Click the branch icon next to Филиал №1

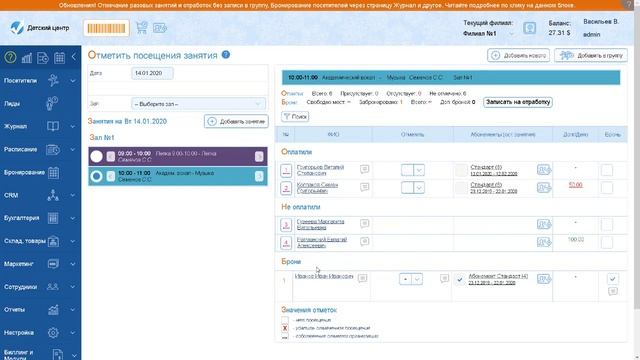click(x=530, y=28)
